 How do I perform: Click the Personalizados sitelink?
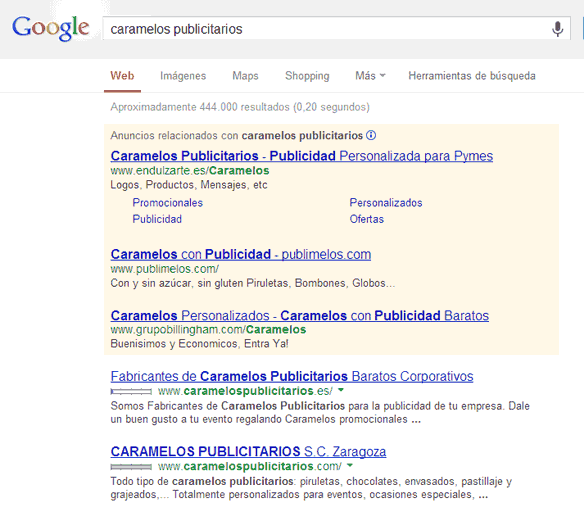point(386,203)
